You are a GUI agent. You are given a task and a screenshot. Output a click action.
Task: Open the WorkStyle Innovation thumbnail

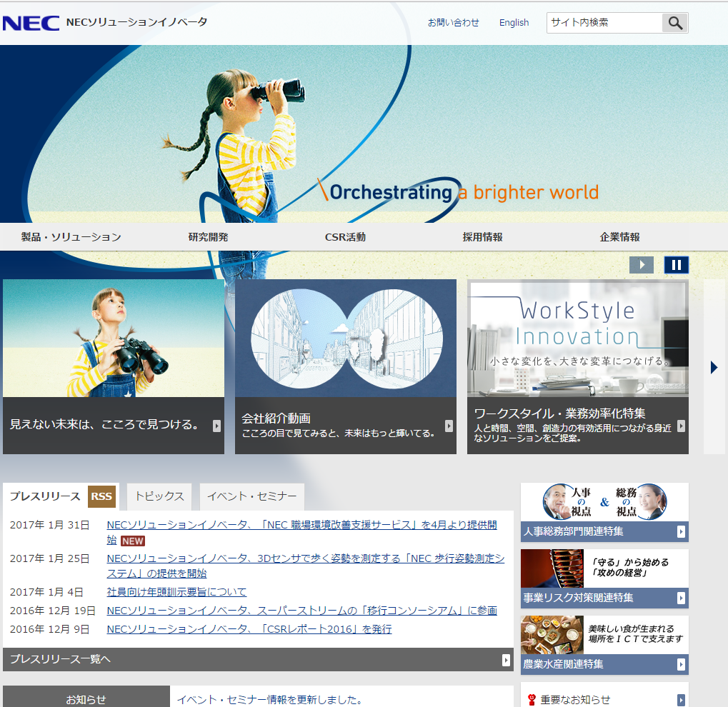point(577,339)
